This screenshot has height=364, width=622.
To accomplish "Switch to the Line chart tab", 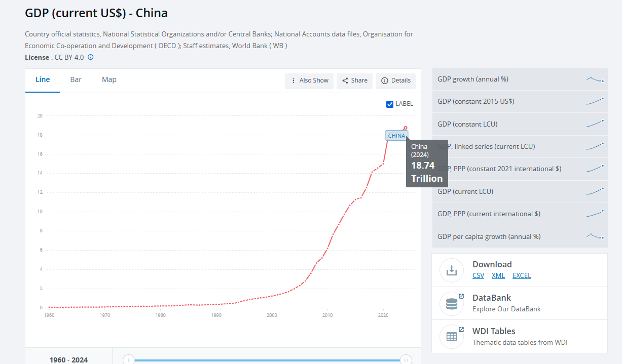I will point(43,80).
